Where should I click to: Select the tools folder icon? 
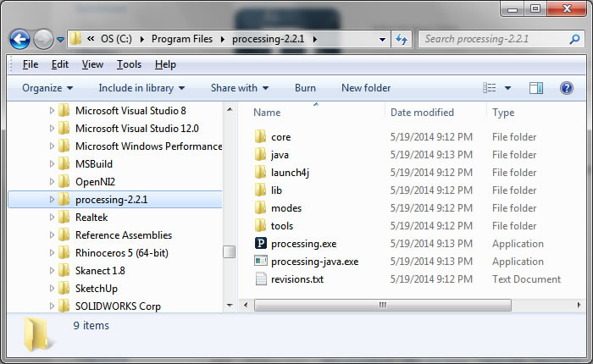click(x=260, y=225)
